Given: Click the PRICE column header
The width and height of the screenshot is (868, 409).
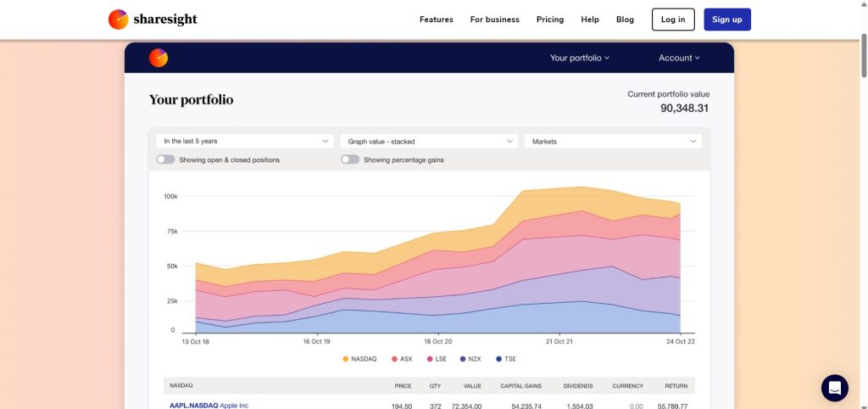Looking at the screenshot, I should (x=403, y=386).
